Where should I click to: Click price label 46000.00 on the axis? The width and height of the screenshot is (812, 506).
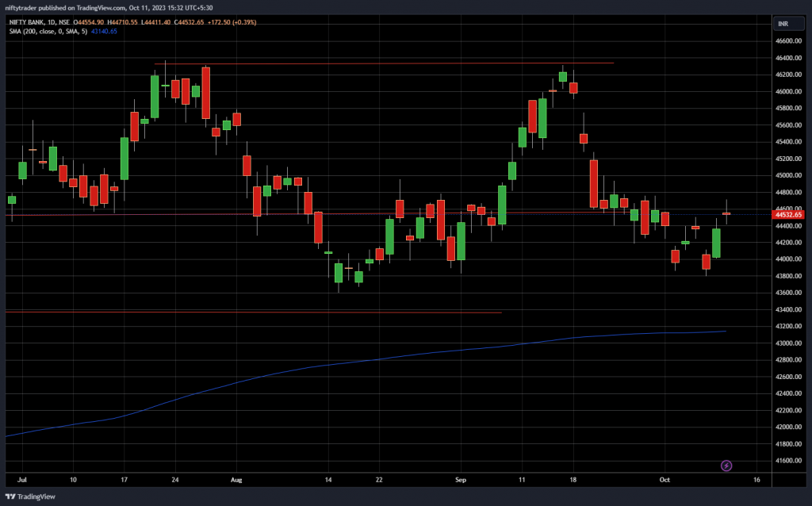788,92
